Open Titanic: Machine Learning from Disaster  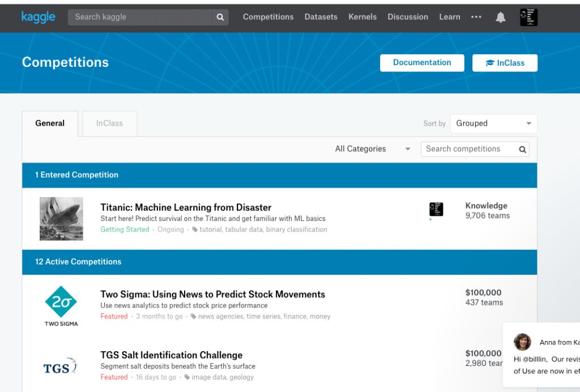click(186, 207)
